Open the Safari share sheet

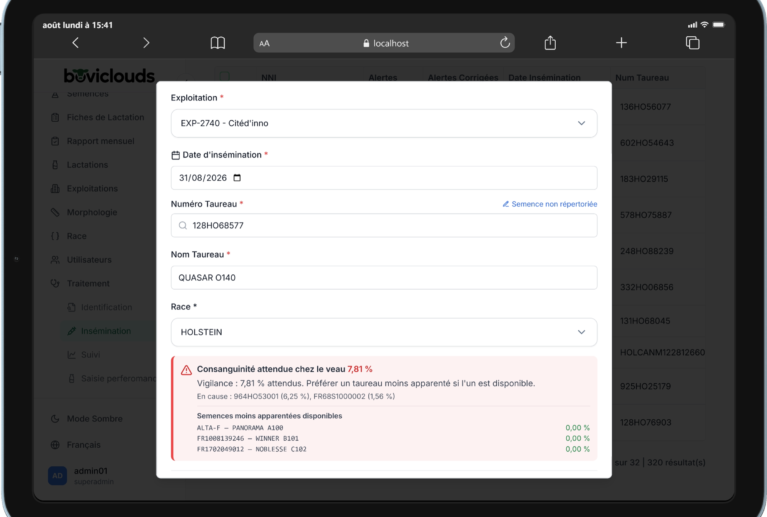[x=550, y=43]
